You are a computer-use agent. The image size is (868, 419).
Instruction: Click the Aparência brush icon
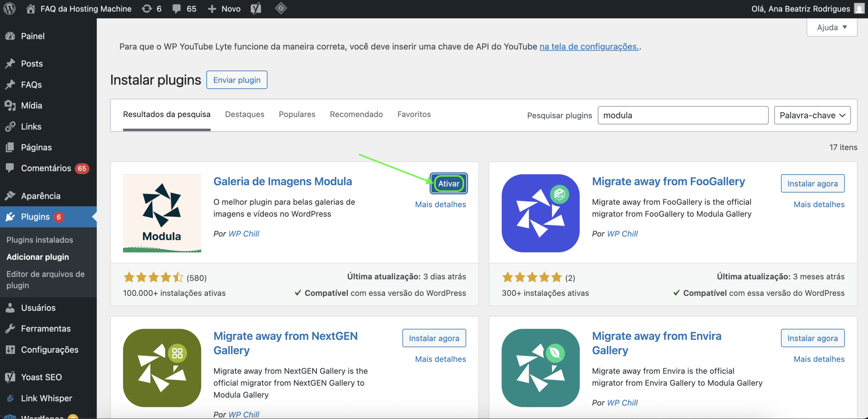[x=10, y=196]
